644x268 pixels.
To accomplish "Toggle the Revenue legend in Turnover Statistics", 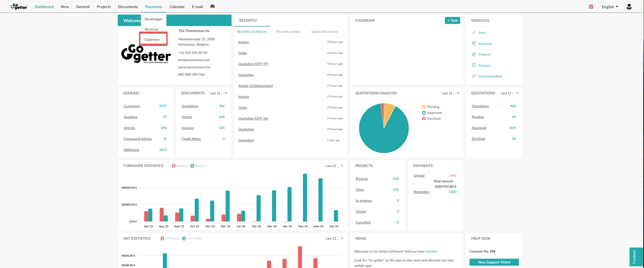I will 198,166.
